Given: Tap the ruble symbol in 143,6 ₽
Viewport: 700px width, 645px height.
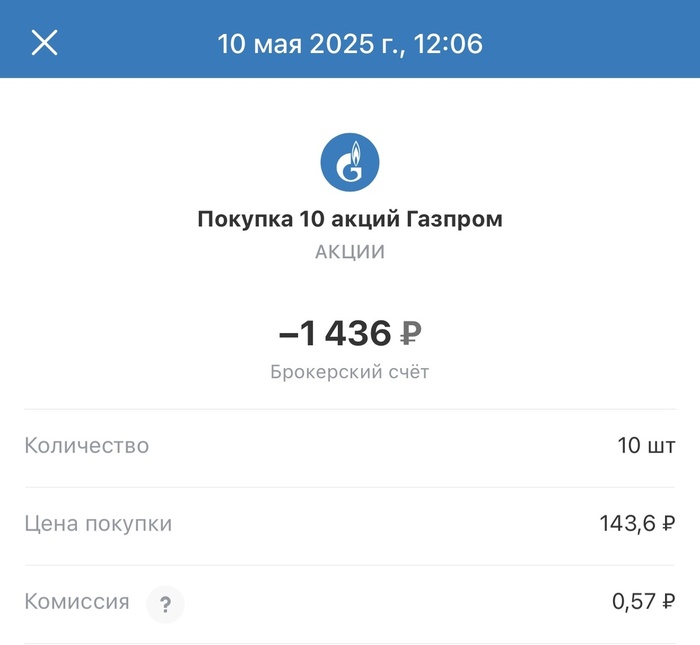Looking at the screenshot, I should tap(668, 523).
